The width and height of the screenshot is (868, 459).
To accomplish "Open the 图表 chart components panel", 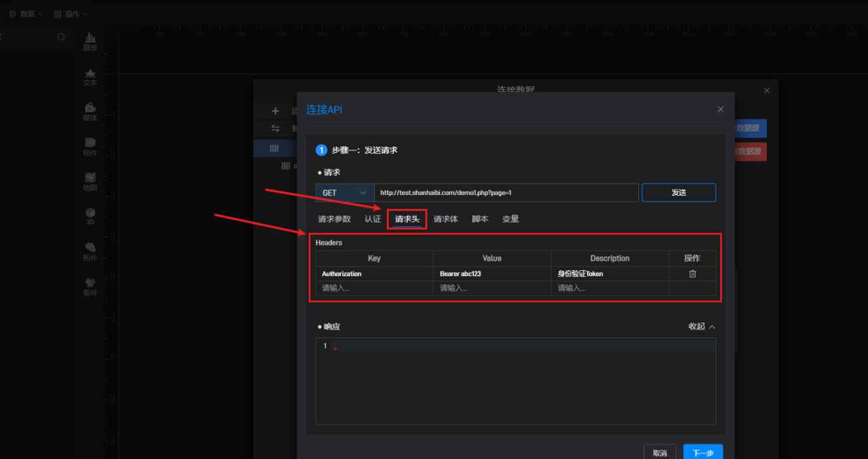I will click(x=90, y=42).
